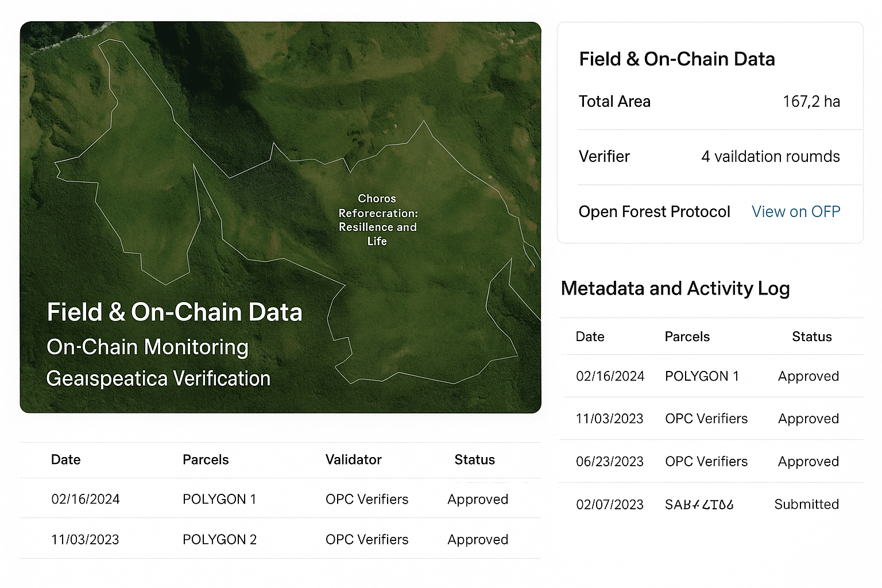Click the Metadata and Activity Log heading
This screenshot has width=882, height=588.
pos(675,288)
